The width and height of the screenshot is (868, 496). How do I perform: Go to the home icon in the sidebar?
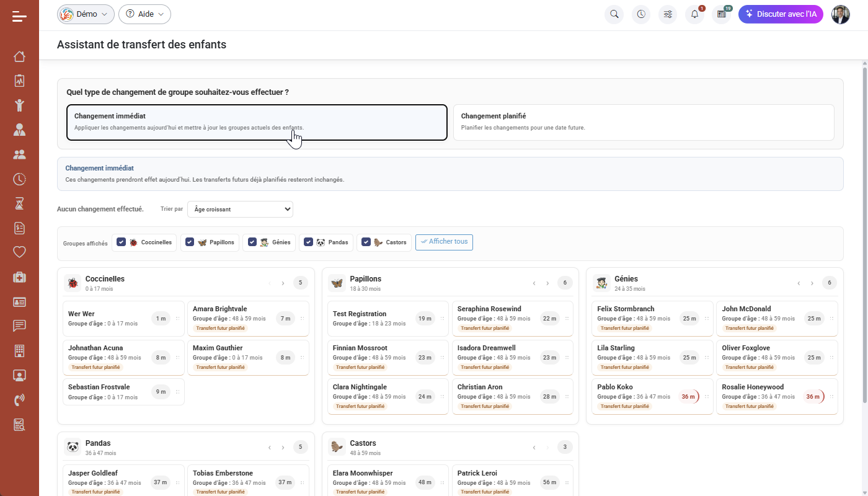pyautogui.click(x=19, y=56)
